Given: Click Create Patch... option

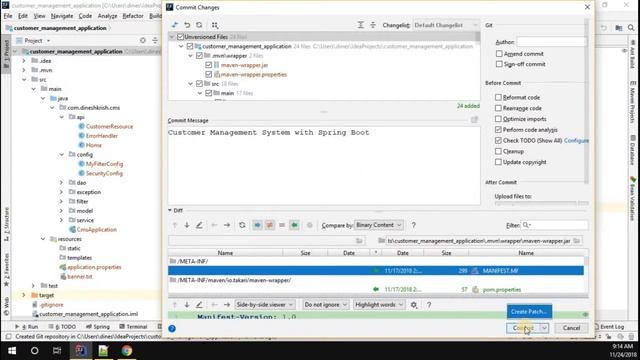Looking at the screenshot, I should (x=529, y=311).
